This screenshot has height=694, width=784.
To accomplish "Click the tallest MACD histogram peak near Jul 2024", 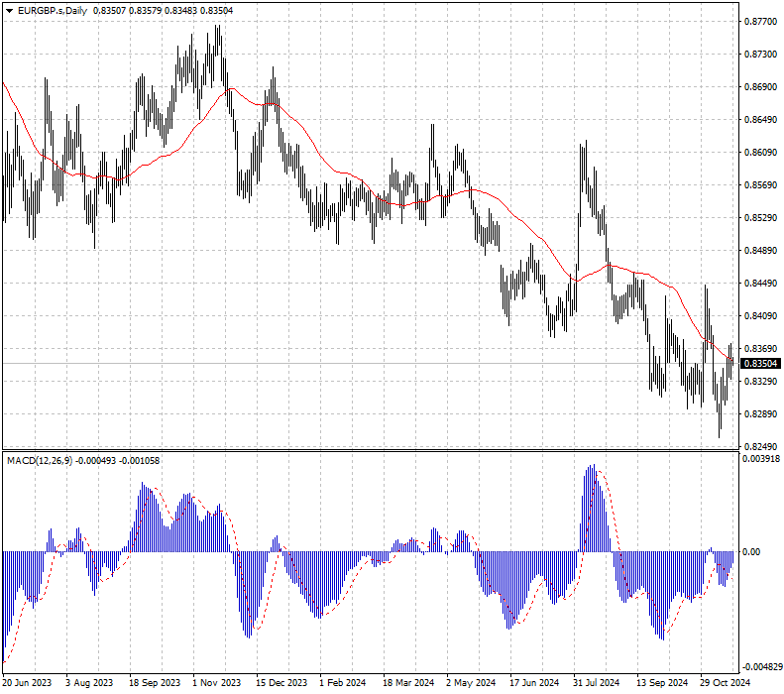I will [x=592, y=468].
